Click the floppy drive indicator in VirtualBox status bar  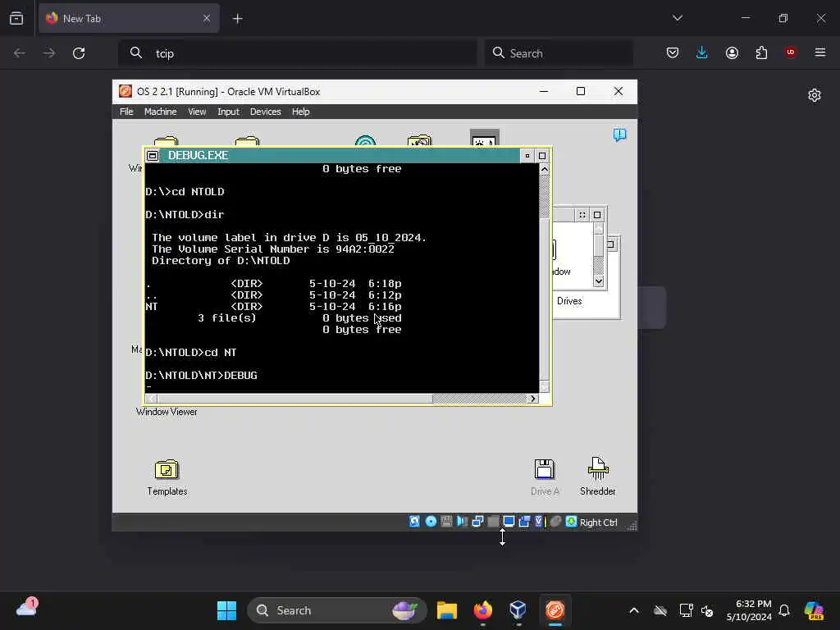[x=446, y=522]
